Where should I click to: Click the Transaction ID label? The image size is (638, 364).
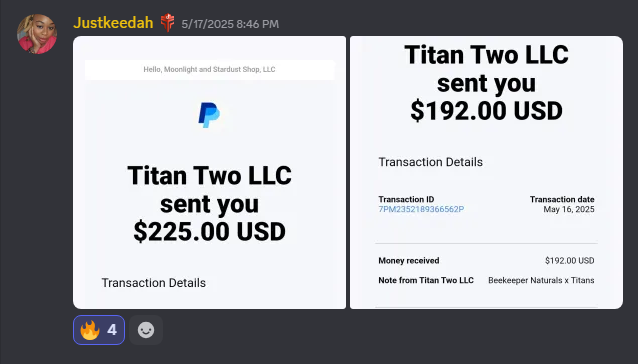(406, 199)
